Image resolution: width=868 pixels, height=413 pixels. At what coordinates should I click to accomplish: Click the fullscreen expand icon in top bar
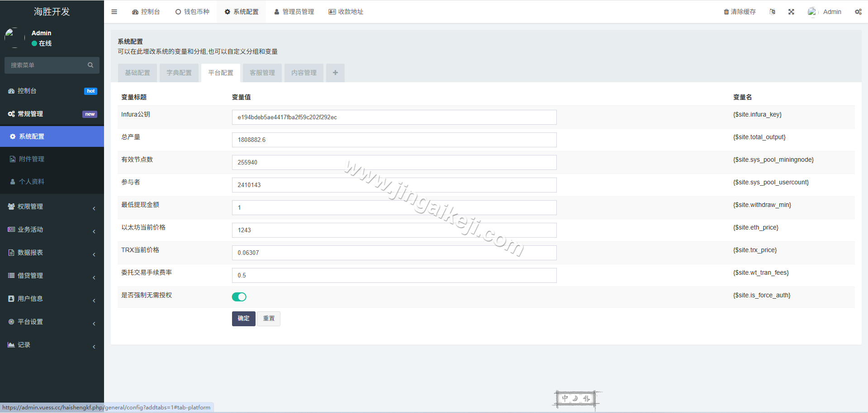point(791,11)
